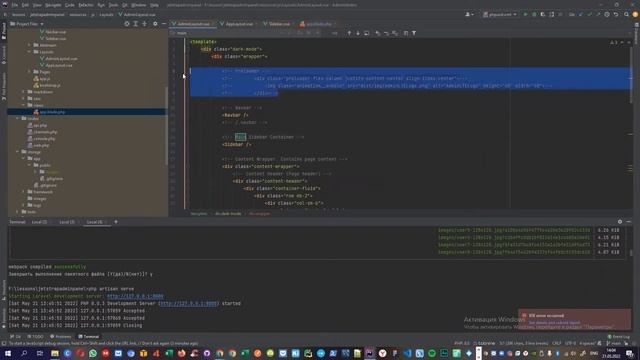Screen dimensions: 640x360
Task: Open the TODO tool window button
Action: tap(36, 337)
